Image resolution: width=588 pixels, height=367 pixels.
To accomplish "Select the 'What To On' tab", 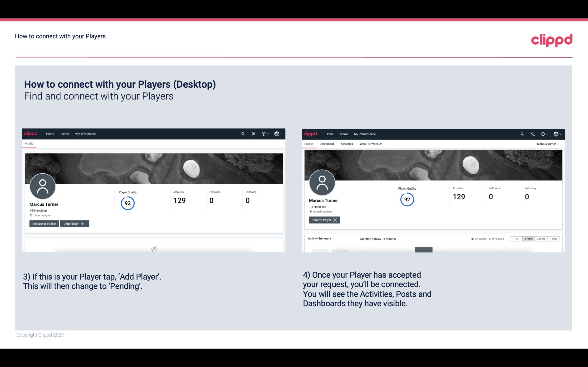I will click(x=371, y=144).
